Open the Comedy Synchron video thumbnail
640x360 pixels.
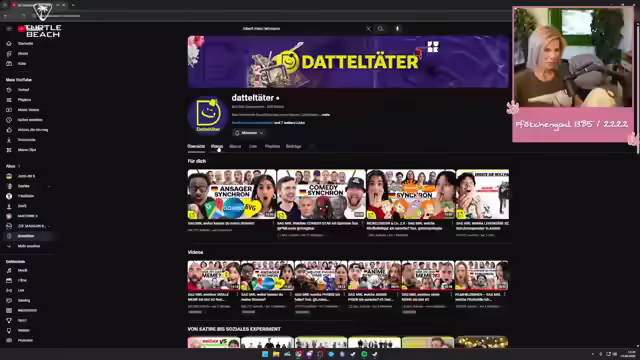(321, 194)
